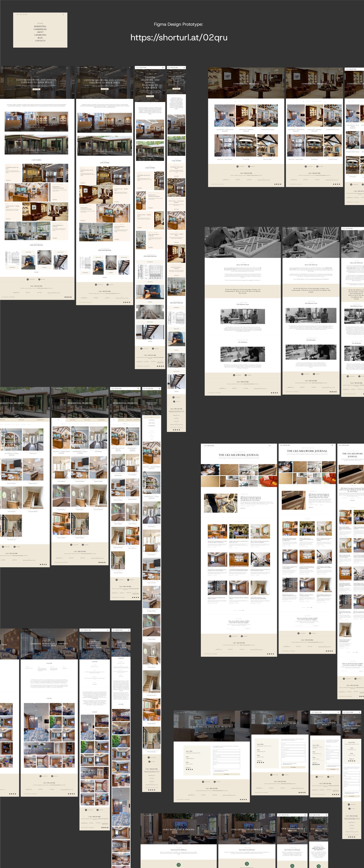
Task: Open the Our Workshop photo in the leftmost about mockup
Action: 243,354
